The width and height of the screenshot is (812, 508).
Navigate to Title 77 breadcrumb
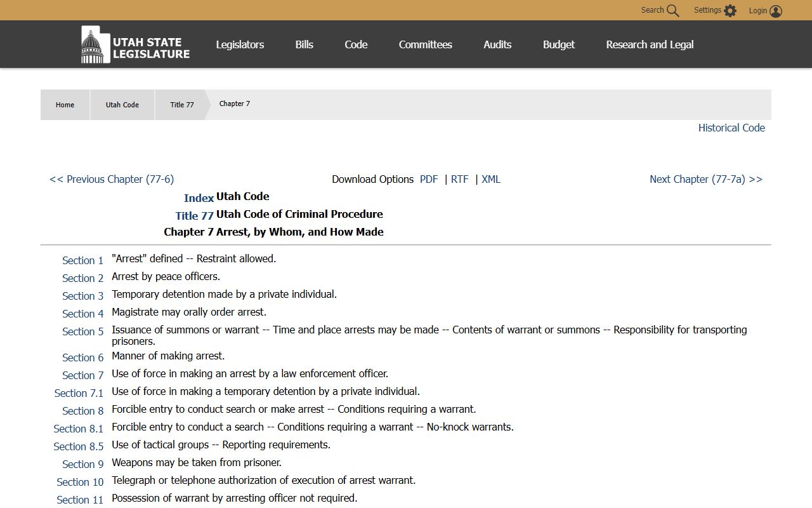pos(181,105)
